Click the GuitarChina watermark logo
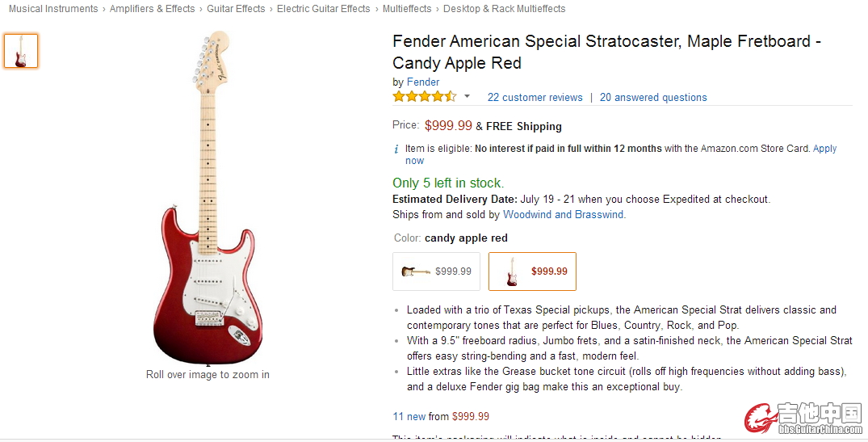The image size is (868, 442). [803, 417]
